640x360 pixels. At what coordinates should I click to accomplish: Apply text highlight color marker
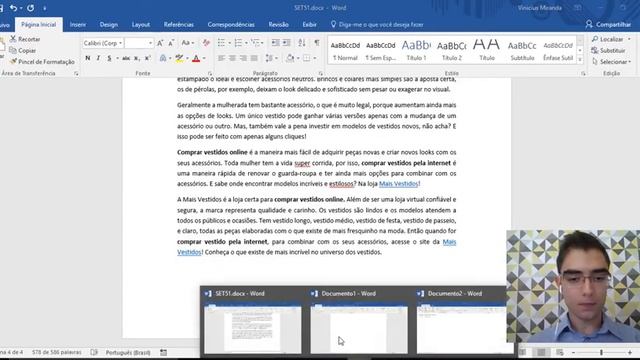coord(179,58)
